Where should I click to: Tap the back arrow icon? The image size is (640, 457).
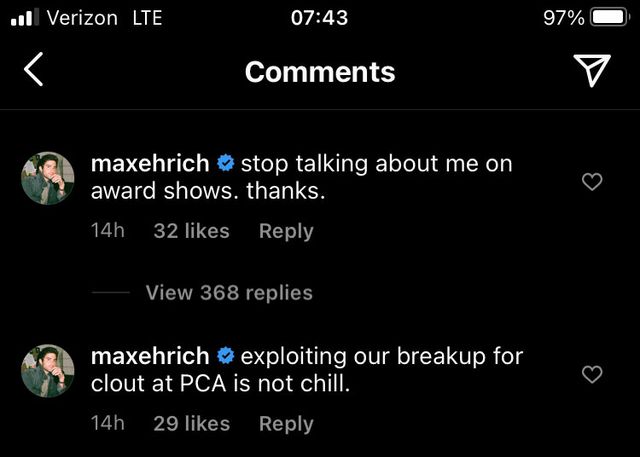33,69
